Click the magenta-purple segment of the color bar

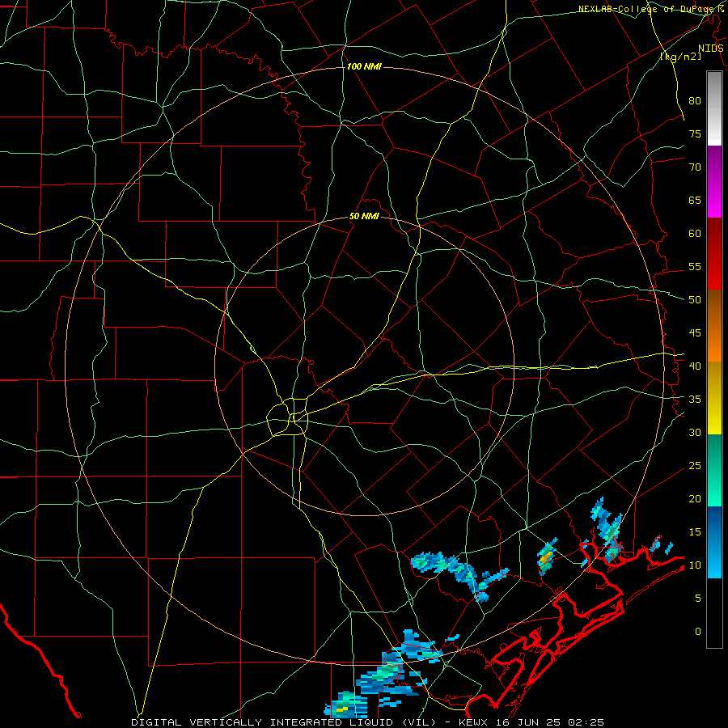[x=714, y=181]
